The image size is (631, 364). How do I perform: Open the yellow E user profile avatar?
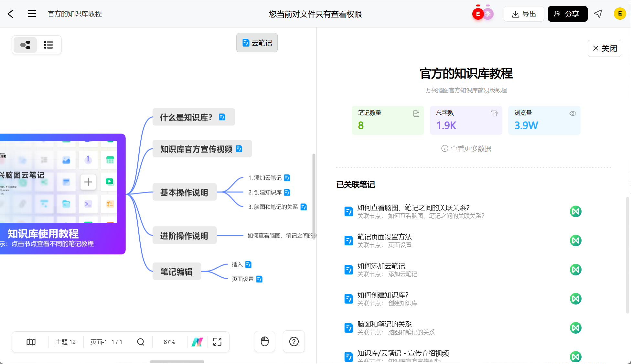tap(620, 14)
